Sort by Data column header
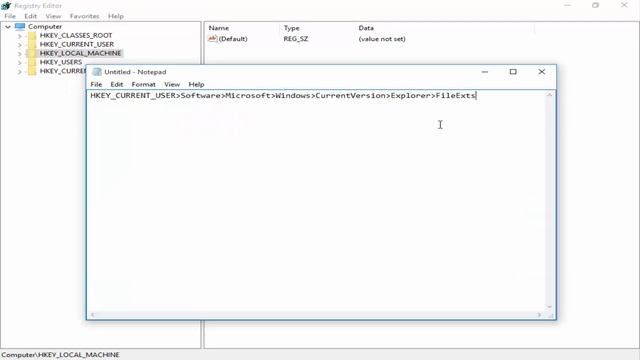The image size is (640, 360). tap(366, 28)
